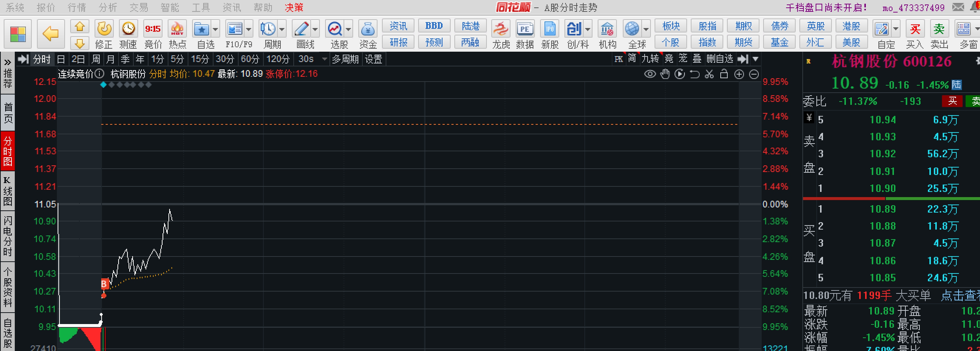Click the 板块 sector button
Screen dimensions: 980x351
pos(671,26)
